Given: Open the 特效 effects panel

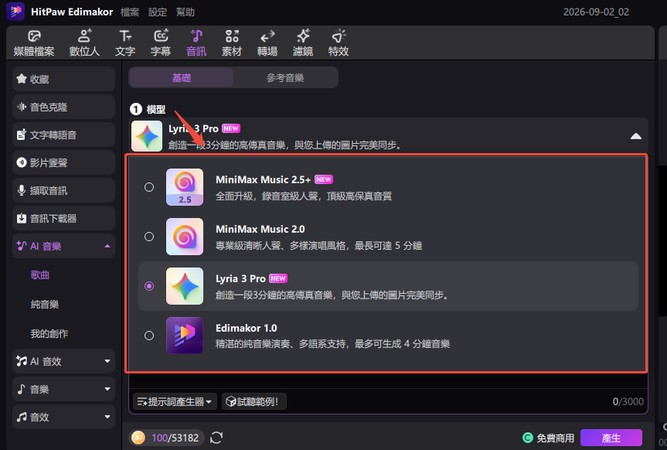Looking at the screenshot, I should [339, 43].
